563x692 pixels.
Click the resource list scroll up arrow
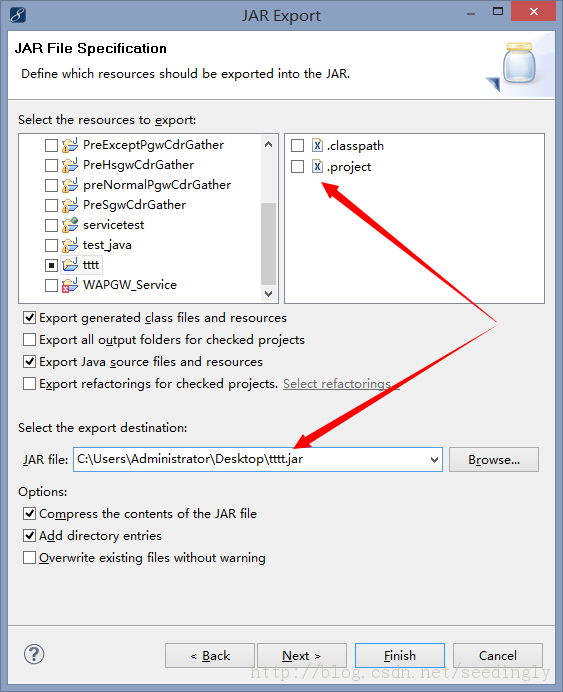(268, 144)
